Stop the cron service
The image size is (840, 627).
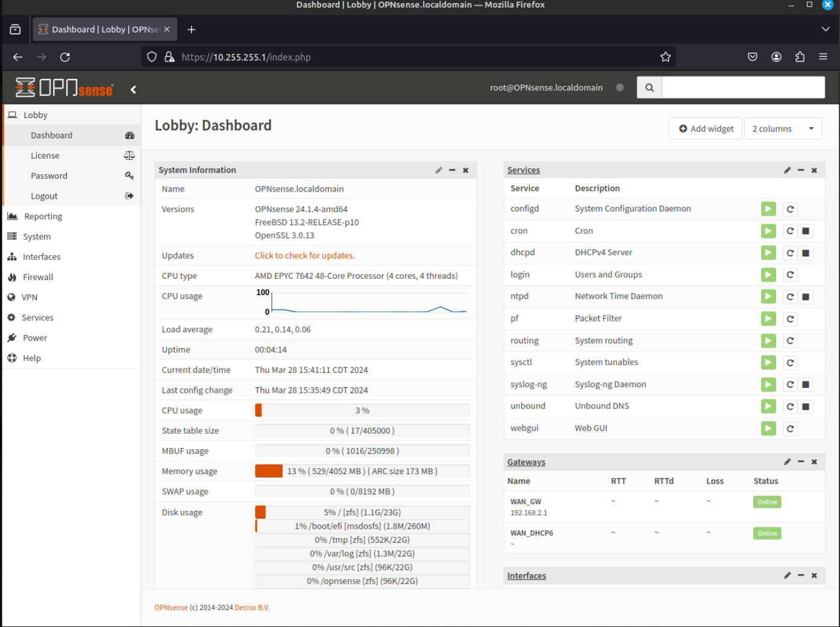click(x=806, y=231)
